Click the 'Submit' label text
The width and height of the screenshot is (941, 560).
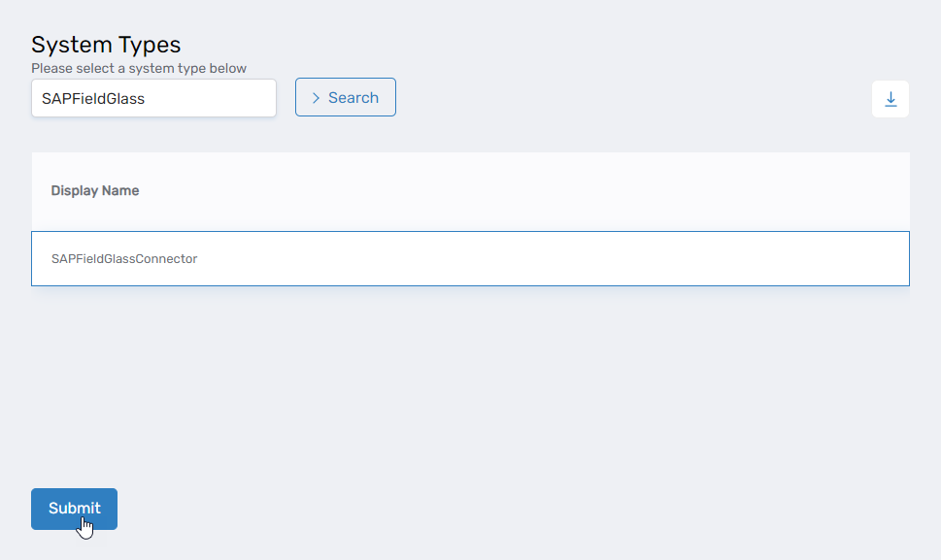coord(75,509)
